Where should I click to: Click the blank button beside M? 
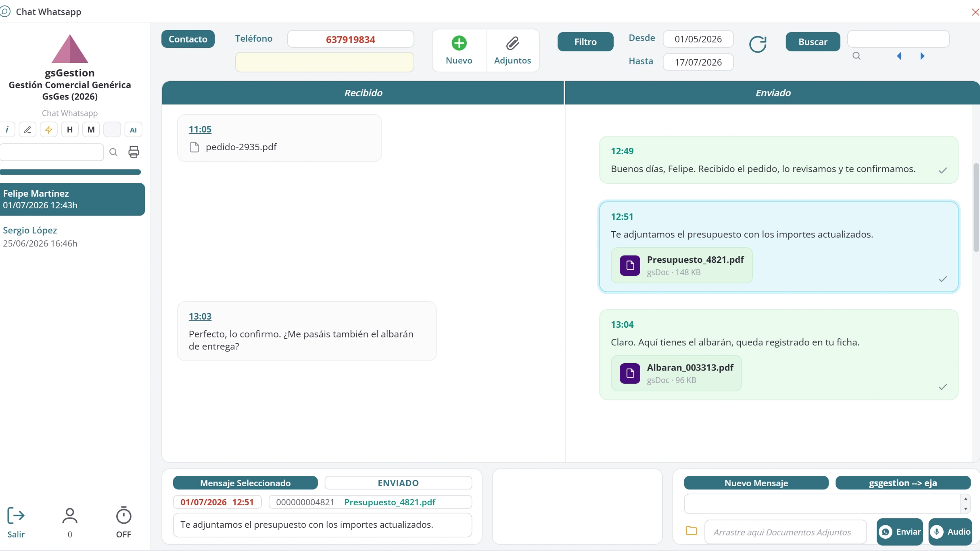coord(112,130)
